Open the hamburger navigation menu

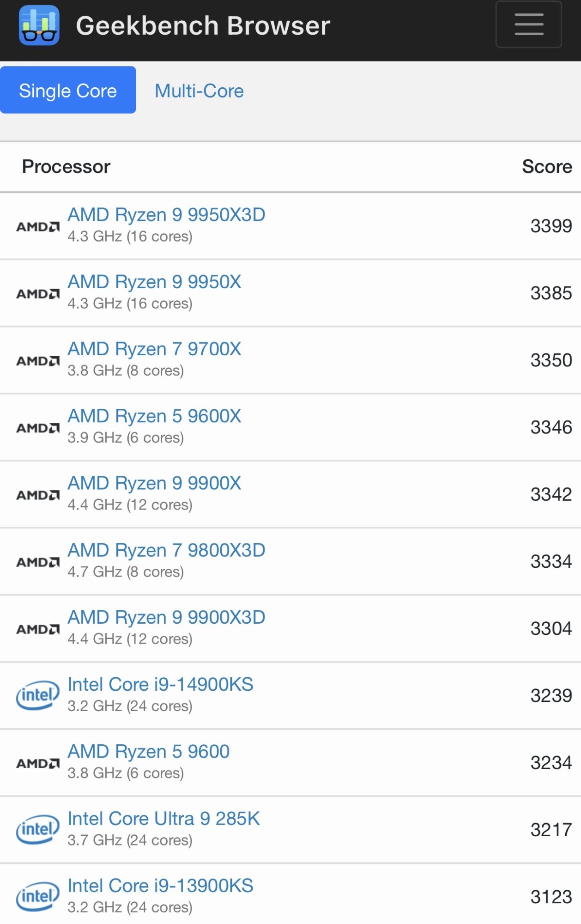click(528, 24)
